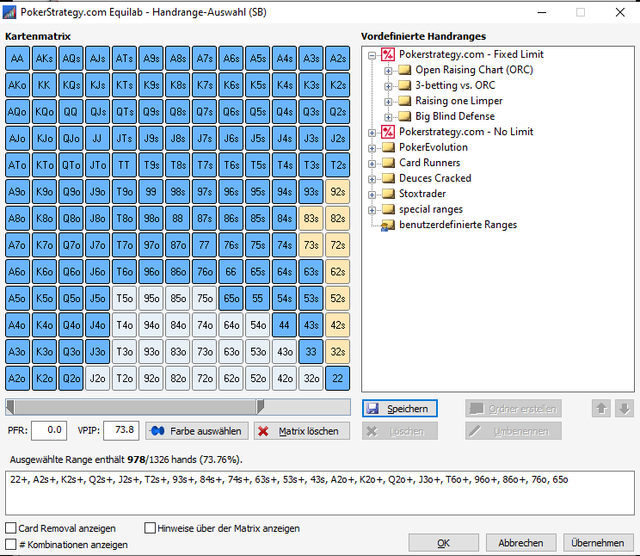Toggle the 92s hand cell
Viewport: 640px width, 556px height.
point(338,192)
